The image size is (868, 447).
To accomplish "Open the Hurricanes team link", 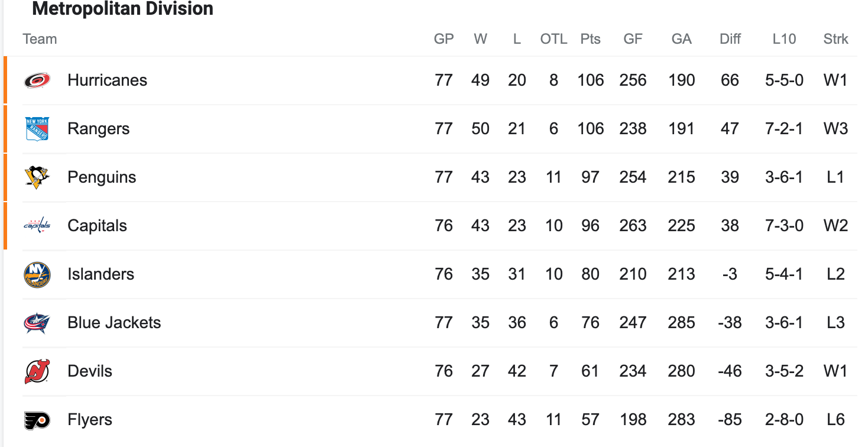I will click(x=107, y=80).
